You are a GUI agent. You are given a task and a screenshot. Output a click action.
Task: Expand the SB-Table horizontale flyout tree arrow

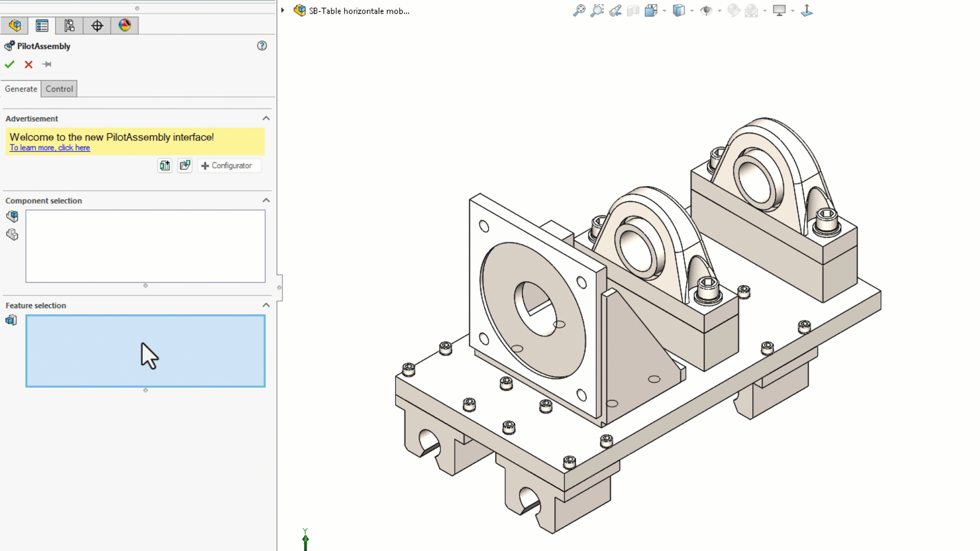pyautogui.click(x=283, y=11)
